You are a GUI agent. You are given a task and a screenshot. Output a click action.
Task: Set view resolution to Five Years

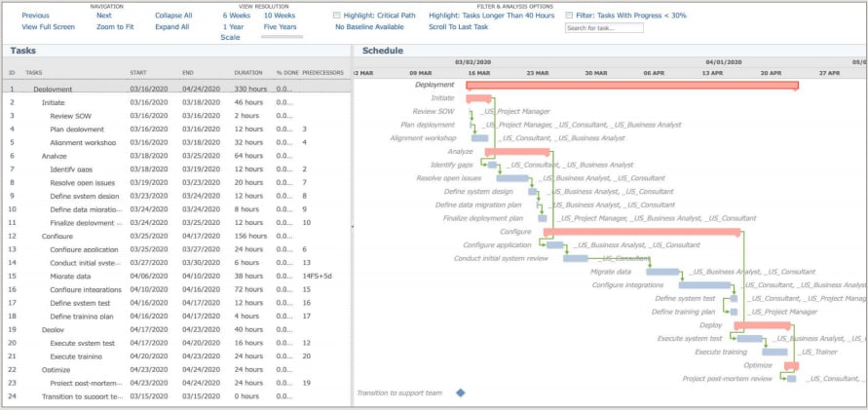[281, 26]
